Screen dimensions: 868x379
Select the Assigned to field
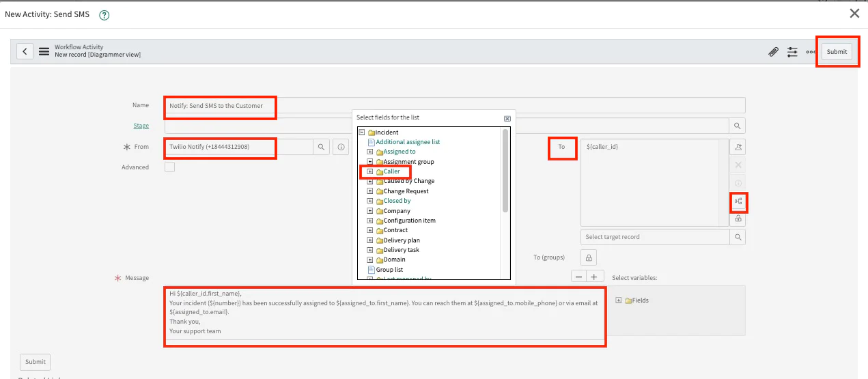400,152
